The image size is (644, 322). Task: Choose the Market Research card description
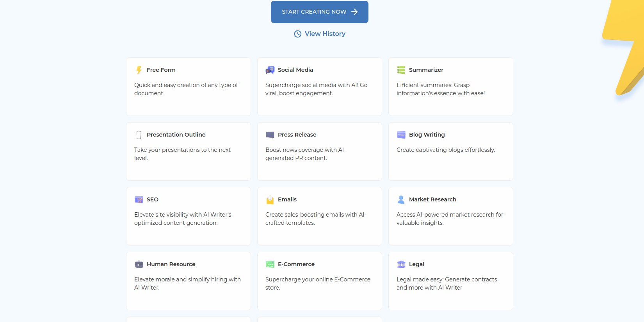click(x=450, y=219)
